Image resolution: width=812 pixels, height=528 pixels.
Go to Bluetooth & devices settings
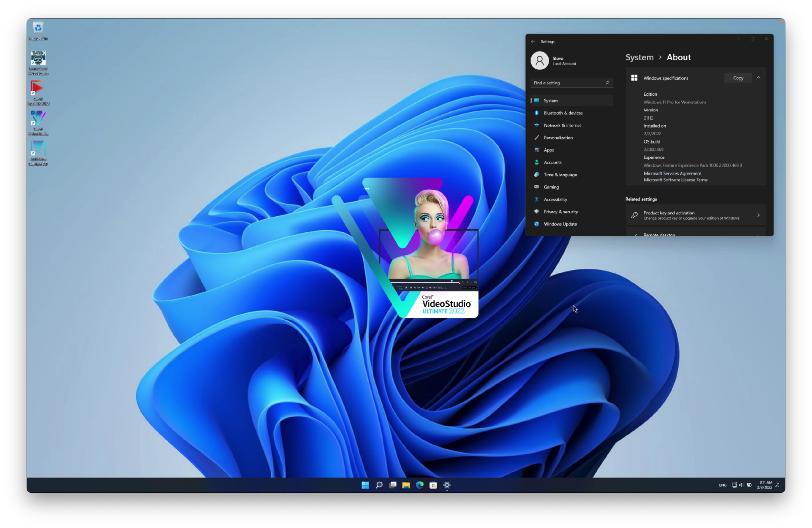(x=563, y=113)
